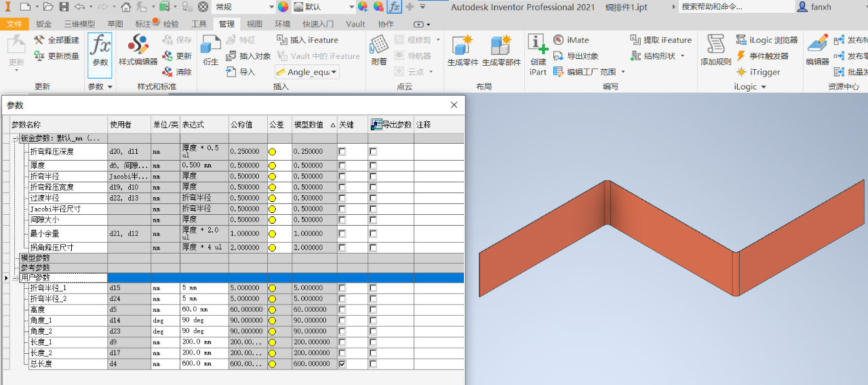The height and width of the screenshot is (385, 868).
Task: Open the 样式编辑器 style editor
Action: click(138, 52)
